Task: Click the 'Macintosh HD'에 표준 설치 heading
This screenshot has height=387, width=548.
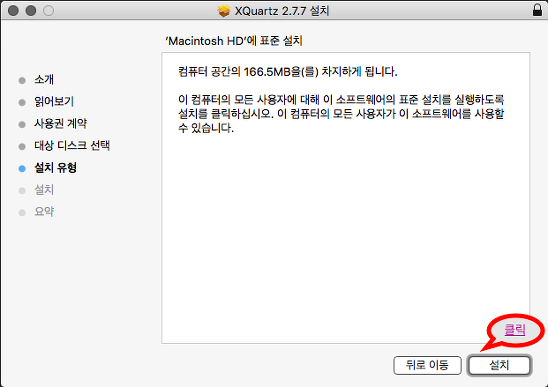Action: click(x=234, y=41)
